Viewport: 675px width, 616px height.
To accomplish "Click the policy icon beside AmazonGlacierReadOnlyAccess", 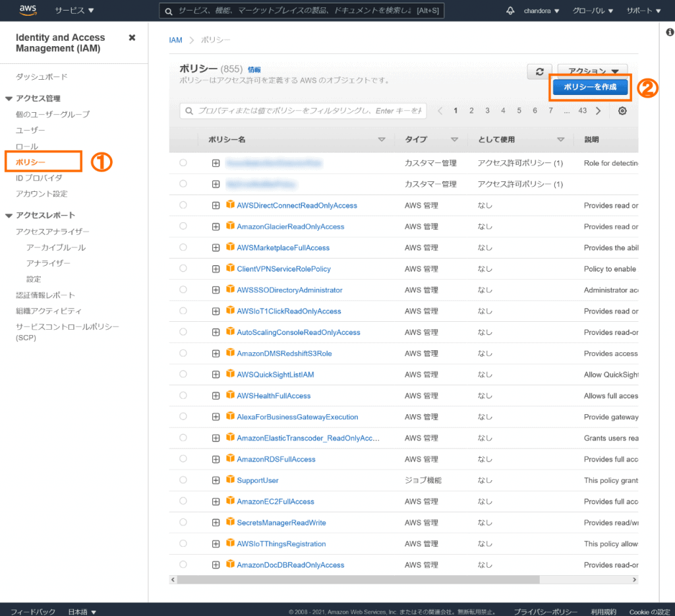I will [230, 226].
